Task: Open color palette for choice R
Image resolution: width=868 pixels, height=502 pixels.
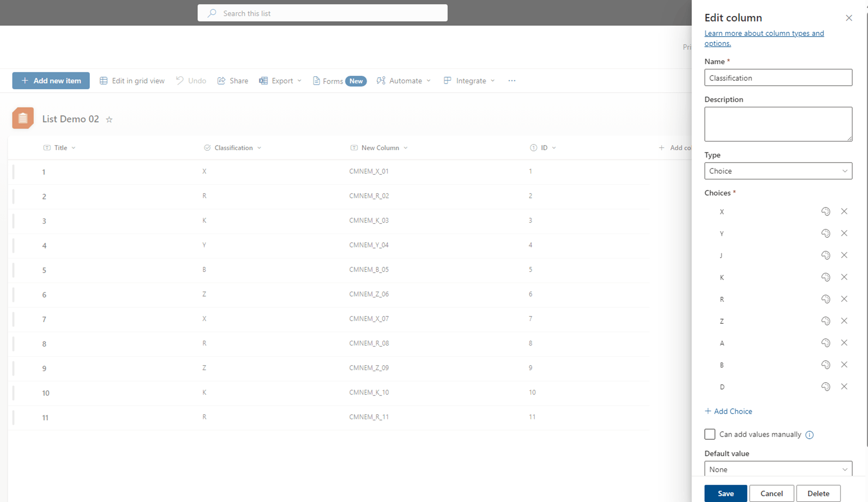Action: [x=826, y=299]
